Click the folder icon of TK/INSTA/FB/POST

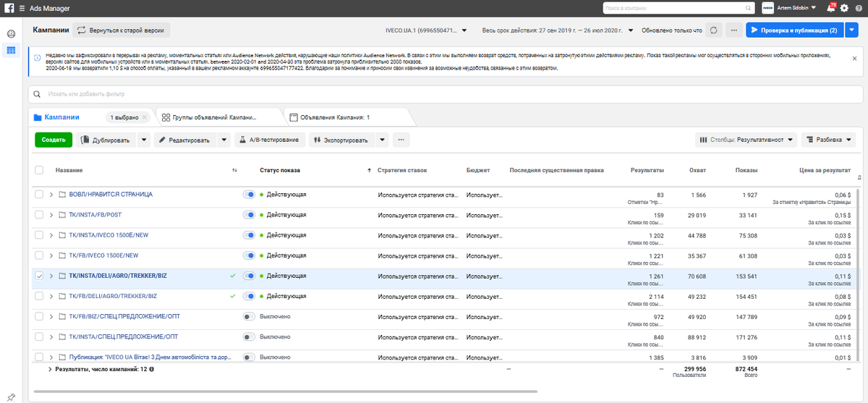click(62, 215)
